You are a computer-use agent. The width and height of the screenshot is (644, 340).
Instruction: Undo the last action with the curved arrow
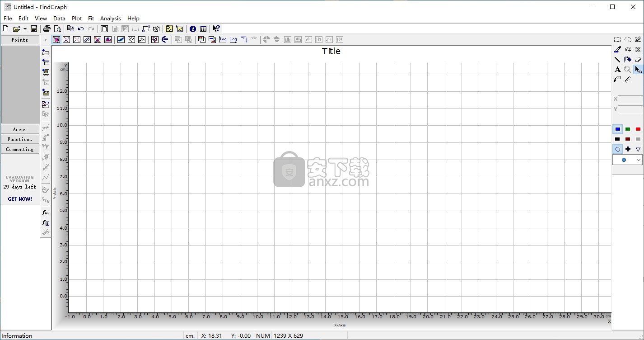click(x=81, y=28)
